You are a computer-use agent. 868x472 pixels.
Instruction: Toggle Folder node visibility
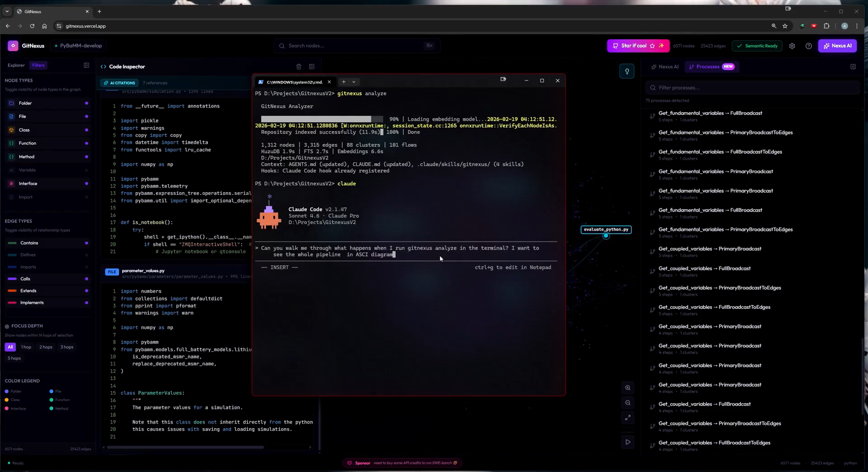(86, 103)
